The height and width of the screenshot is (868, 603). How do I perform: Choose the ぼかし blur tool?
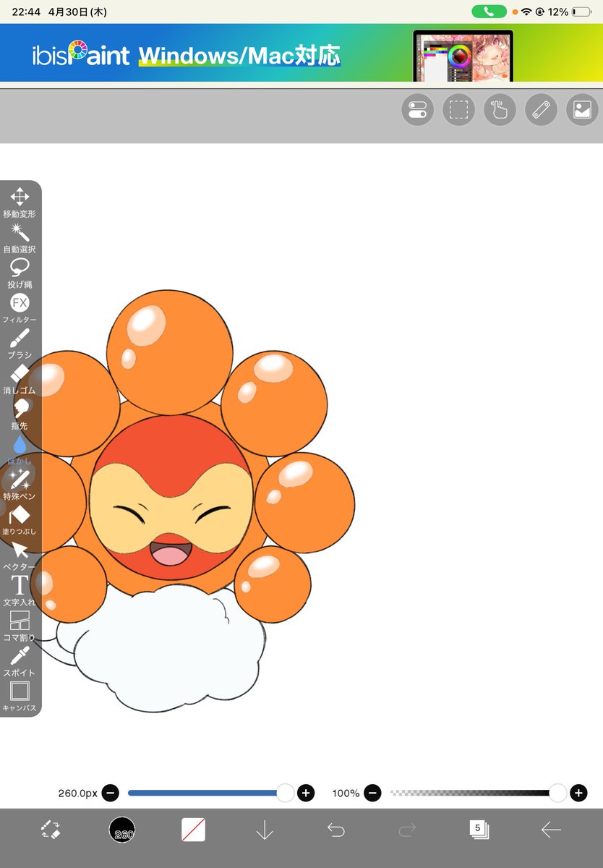(20, 448)
